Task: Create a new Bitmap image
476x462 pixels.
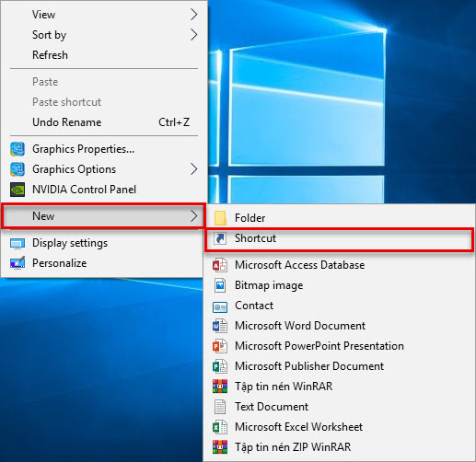Action: [339, 285]
